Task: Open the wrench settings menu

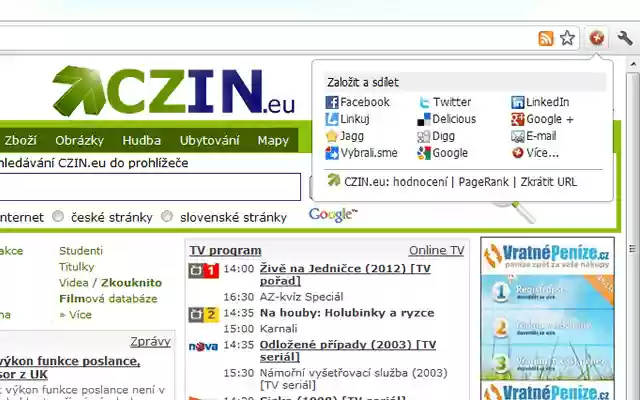Action: click(x=624, y=38)
